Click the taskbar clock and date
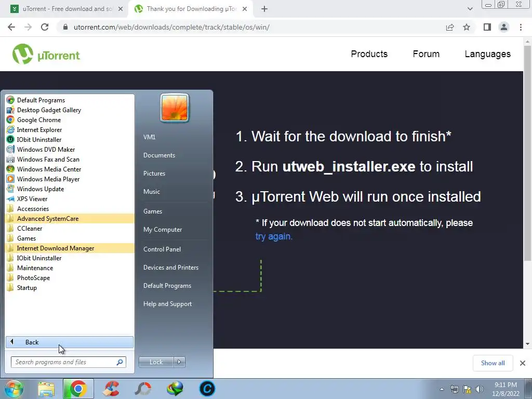This screenshot has width=532, height=399. click(506, 389)
